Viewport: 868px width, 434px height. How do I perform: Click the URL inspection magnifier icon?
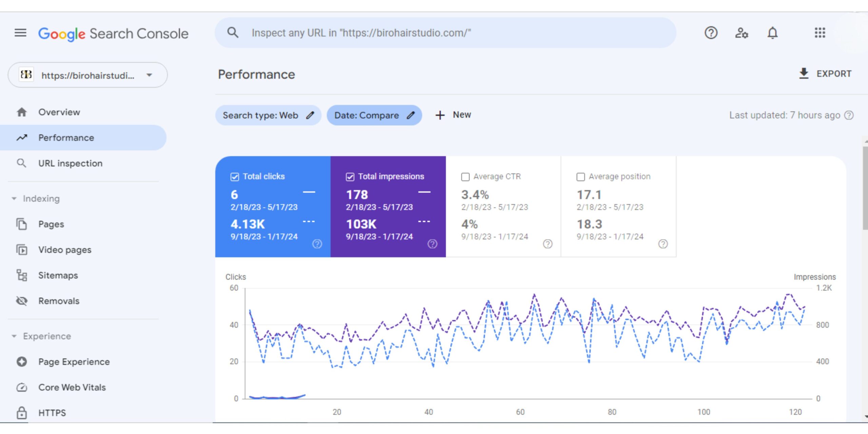point(21,163)
